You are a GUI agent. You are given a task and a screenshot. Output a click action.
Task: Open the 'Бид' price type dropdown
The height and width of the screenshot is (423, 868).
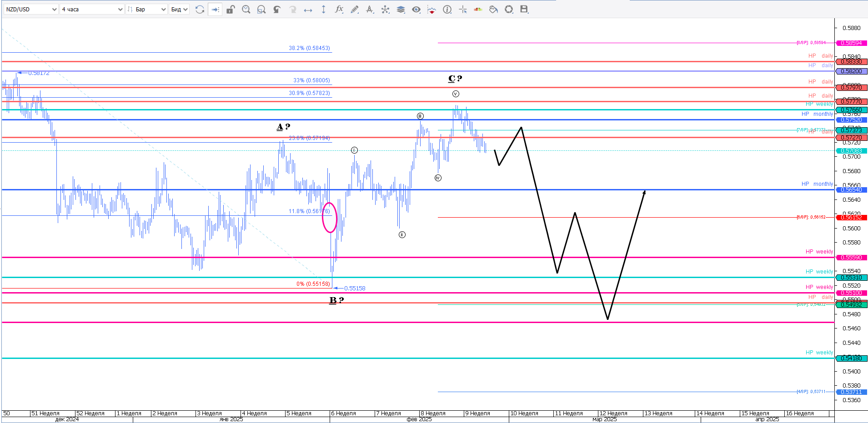tap(179, 9)
